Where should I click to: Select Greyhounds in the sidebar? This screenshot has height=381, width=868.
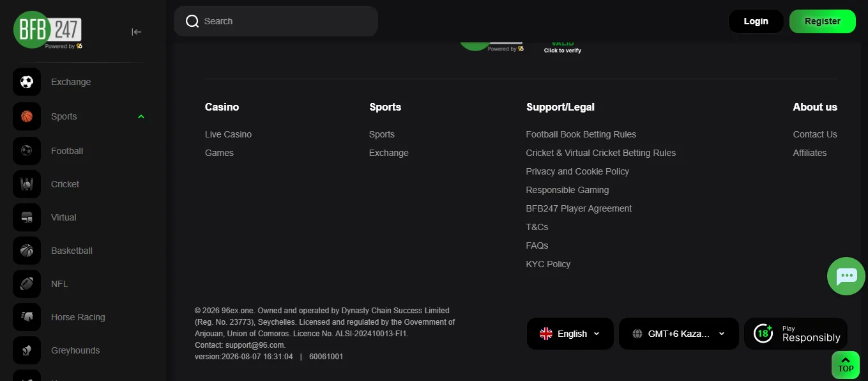(75, 350)
